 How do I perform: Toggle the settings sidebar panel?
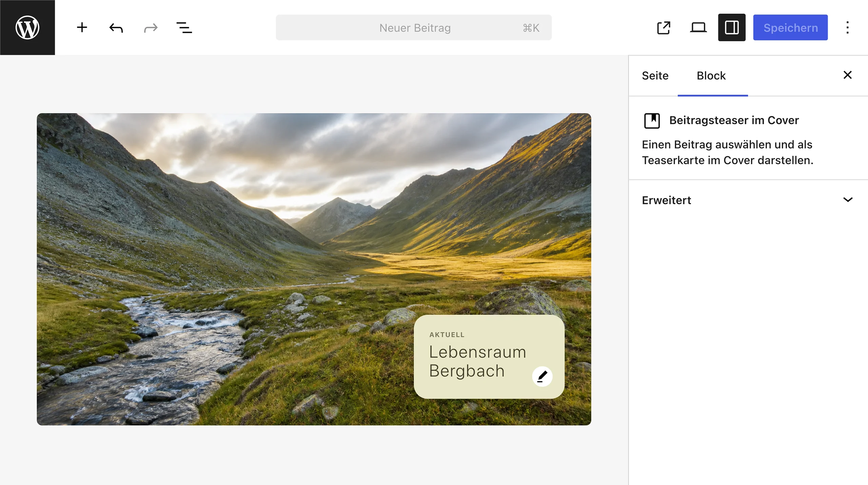pos(732,27)
